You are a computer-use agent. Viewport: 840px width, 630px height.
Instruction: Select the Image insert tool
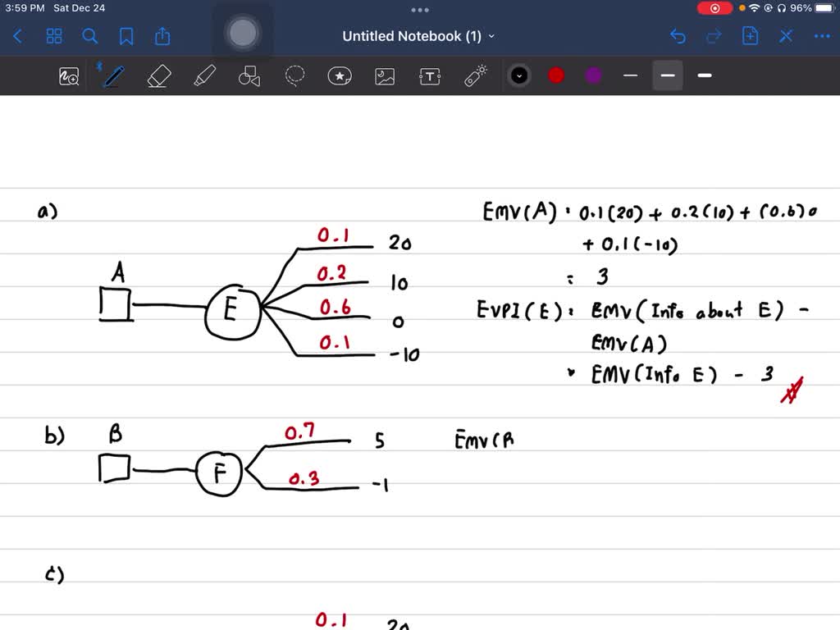tap(385, 76)
